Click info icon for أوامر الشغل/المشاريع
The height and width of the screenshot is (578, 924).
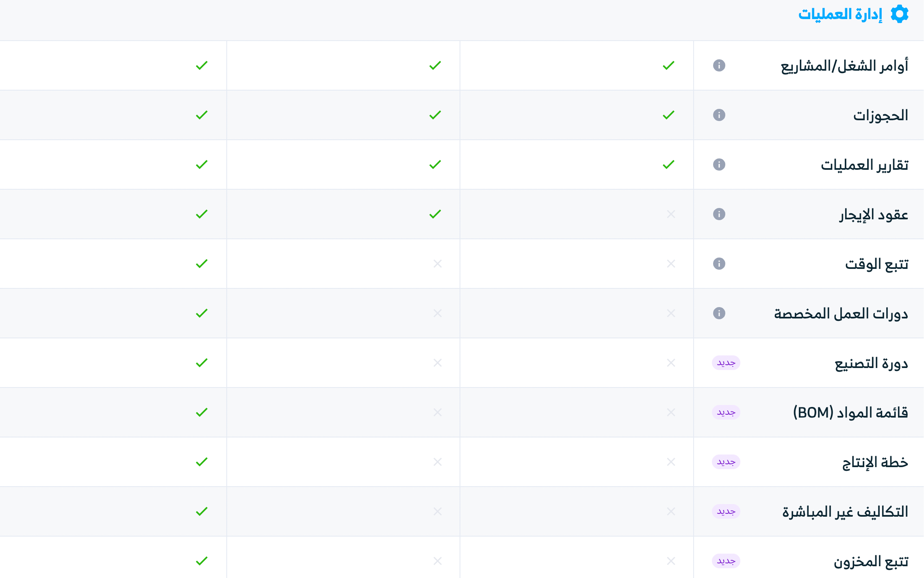(719, 65)
